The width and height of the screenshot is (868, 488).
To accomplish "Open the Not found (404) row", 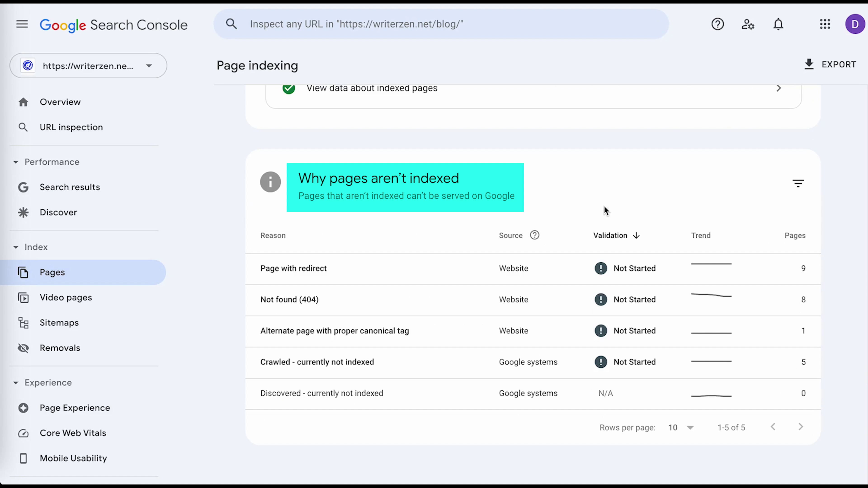I will (x=289, y=299).
